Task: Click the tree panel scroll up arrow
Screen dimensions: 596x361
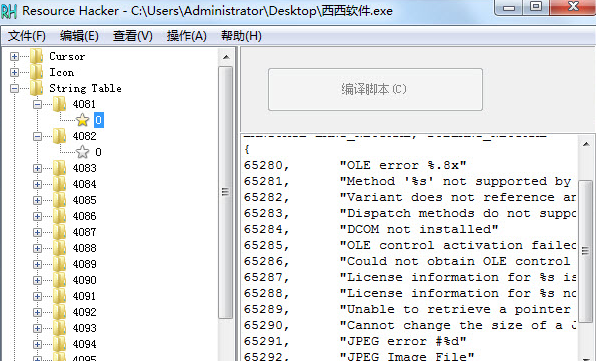Action: pos(226,57)
